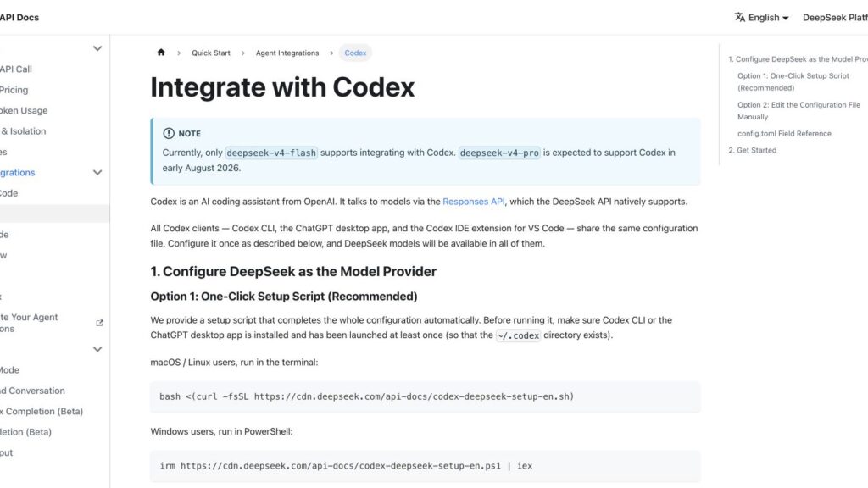The image size is (868, 488).
Task: Open API Docs site title
Action: [x=19, y=17]
